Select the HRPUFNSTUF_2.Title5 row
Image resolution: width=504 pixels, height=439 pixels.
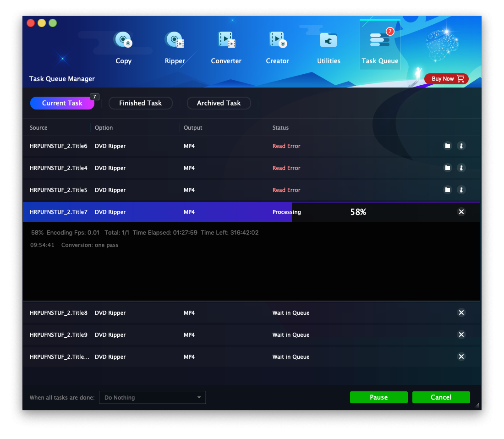coord(252,190)
